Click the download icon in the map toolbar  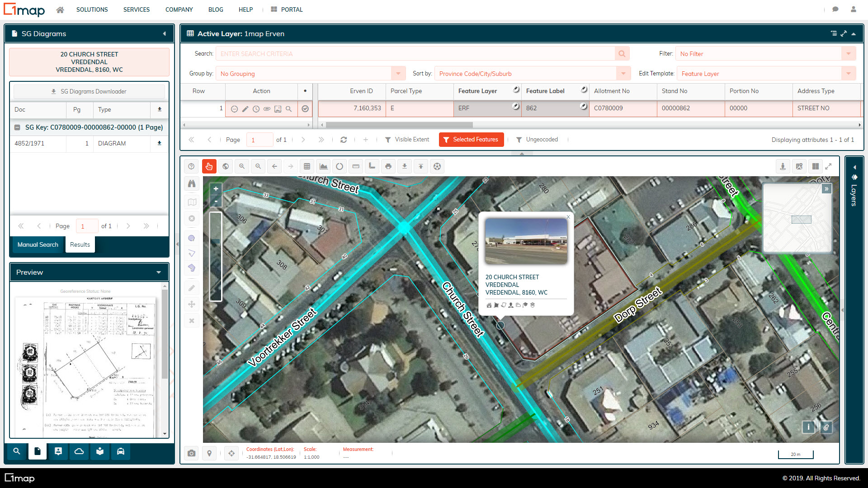pos(405,166)
